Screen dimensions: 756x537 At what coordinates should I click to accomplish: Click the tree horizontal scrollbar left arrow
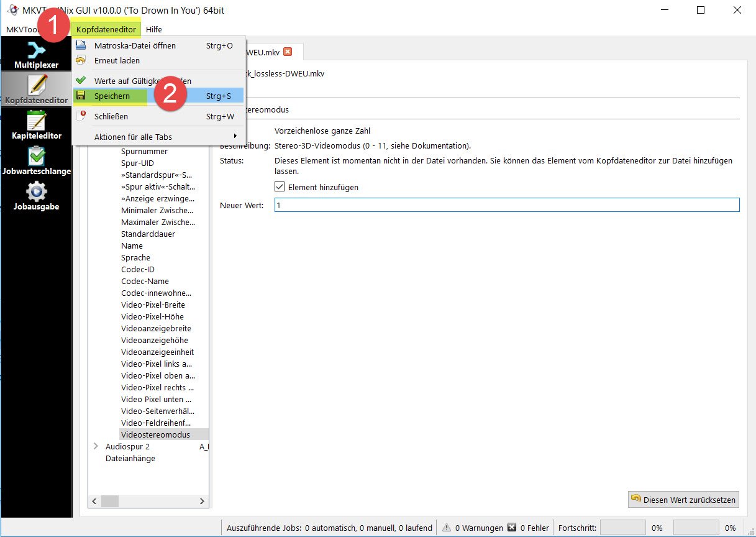click(95, 501)
